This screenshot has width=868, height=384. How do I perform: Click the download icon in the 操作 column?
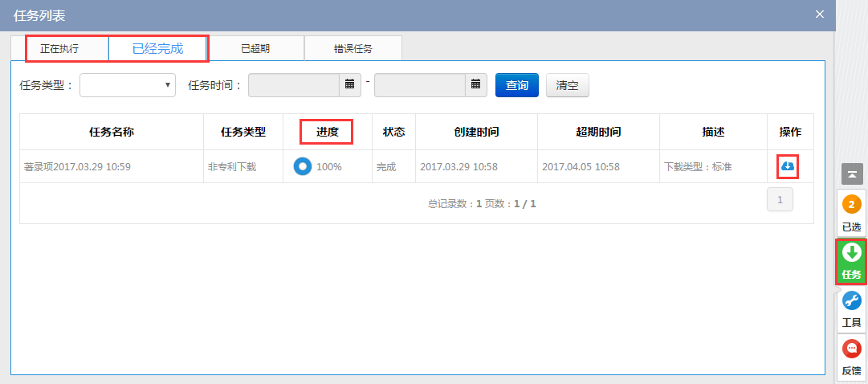788,166
